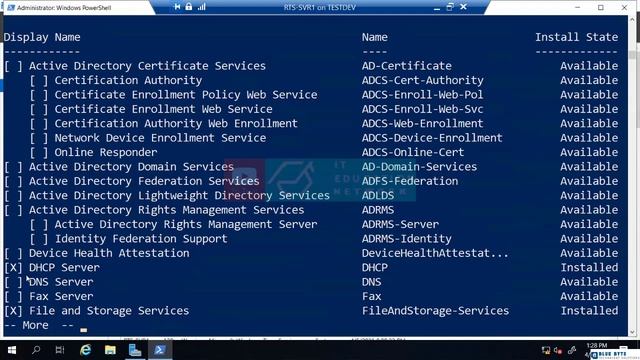This screenshot has width=640, height=360.
Task: Click 'Active Directory Rights Management Services' text
Action: pyautogui.click(x=167, y=210)
